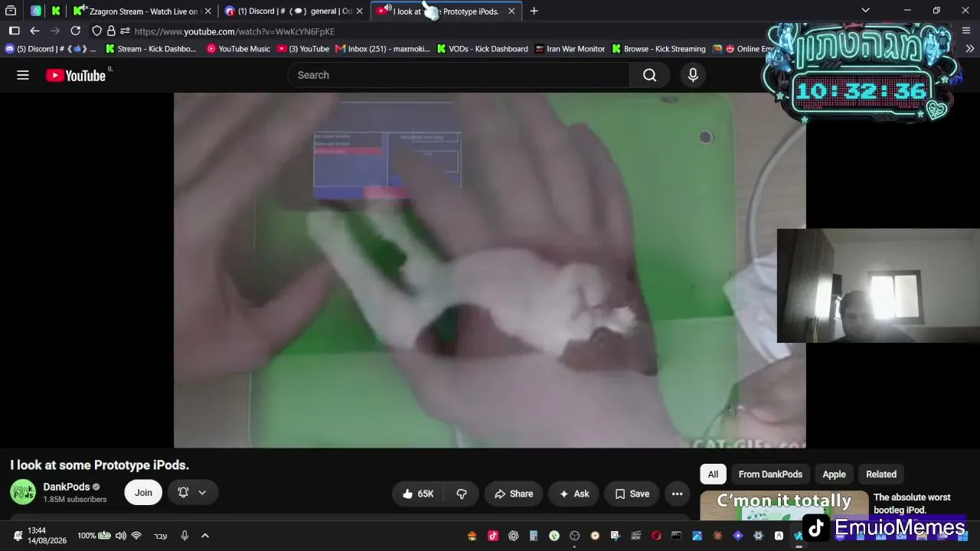Close the Zzagron Stream tab
Viewport: 980px width, 551px height.
pos(207,11)
